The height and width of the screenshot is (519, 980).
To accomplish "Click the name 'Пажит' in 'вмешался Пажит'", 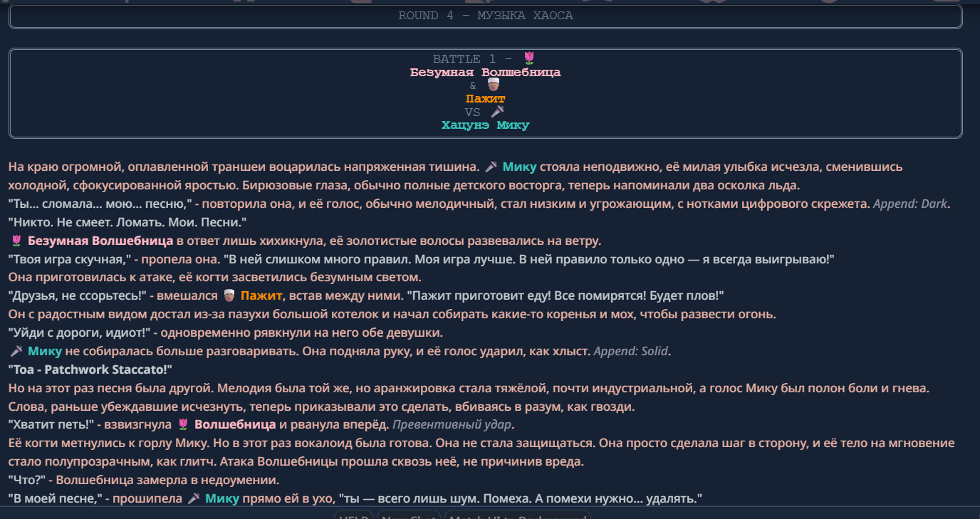I will pos(262,295).
